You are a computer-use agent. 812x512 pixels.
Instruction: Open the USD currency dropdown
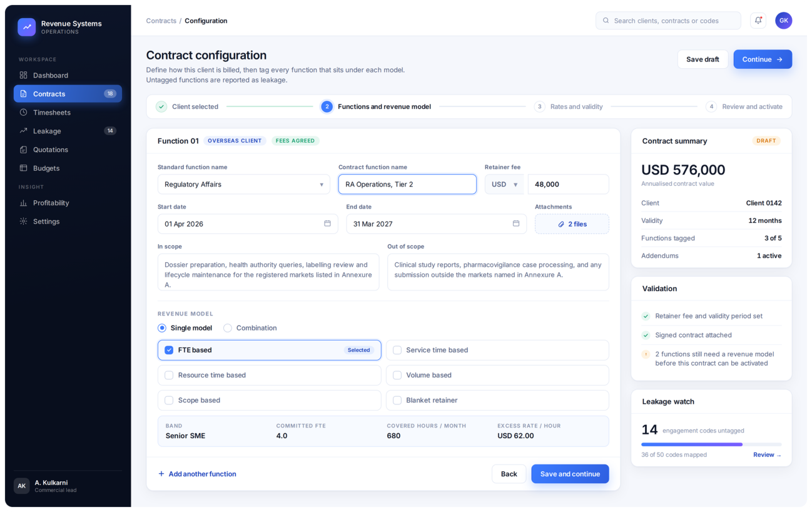(x=504, y=184)
